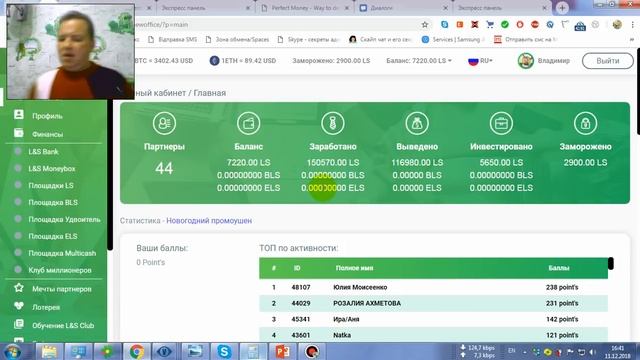Click the Баллы column header
This screenshot has height=360, width=640.
(x=559, y=268)
